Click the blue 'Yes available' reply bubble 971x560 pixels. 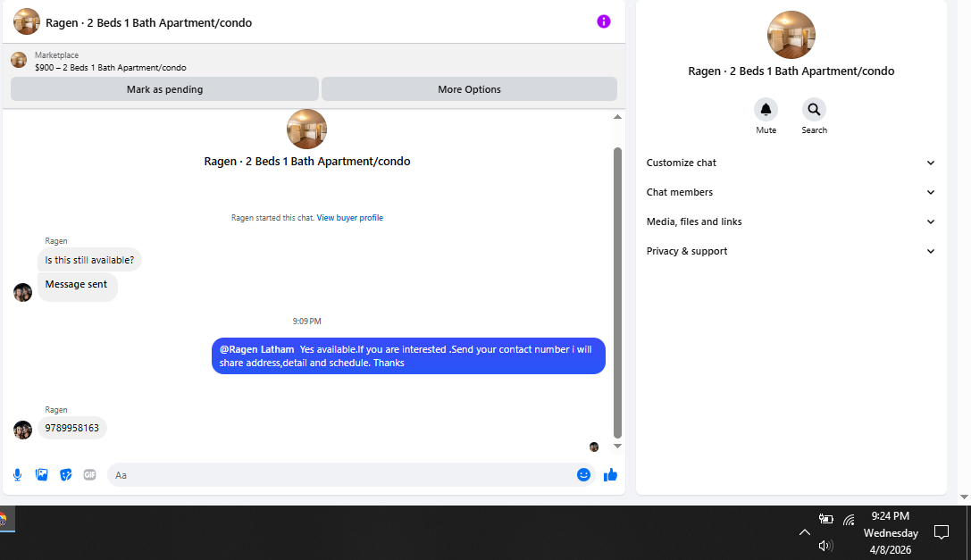408,356
